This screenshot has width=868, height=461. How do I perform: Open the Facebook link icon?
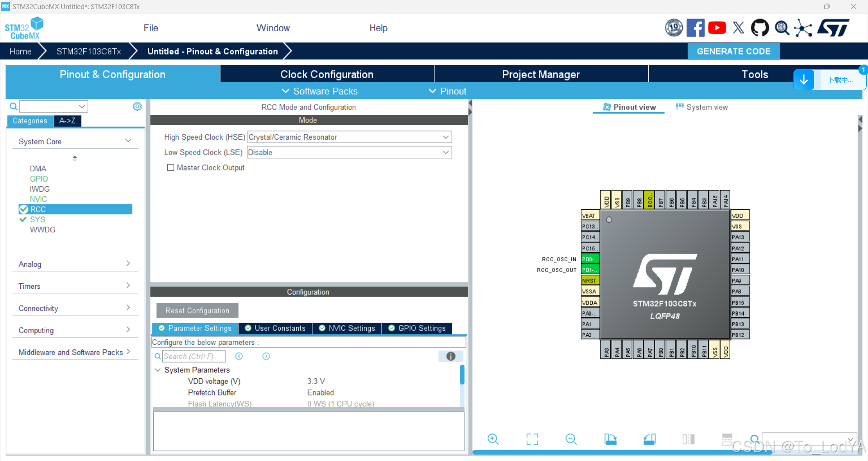tap(695, 28)
